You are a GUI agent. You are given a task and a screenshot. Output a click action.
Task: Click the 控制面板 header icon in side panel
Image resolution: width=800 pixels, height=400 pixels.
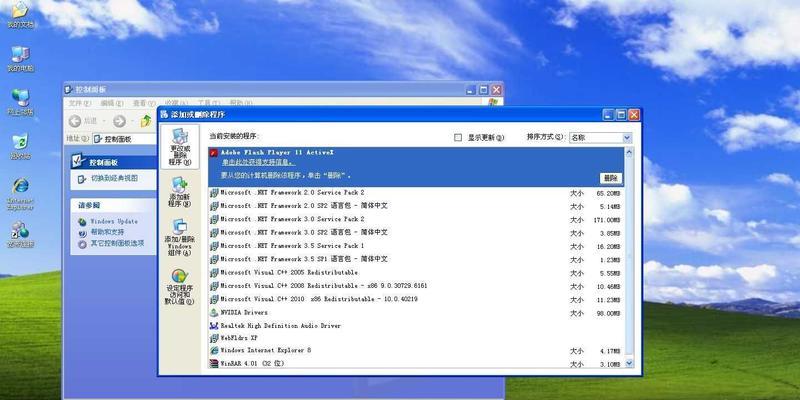(x=79, y=161)
